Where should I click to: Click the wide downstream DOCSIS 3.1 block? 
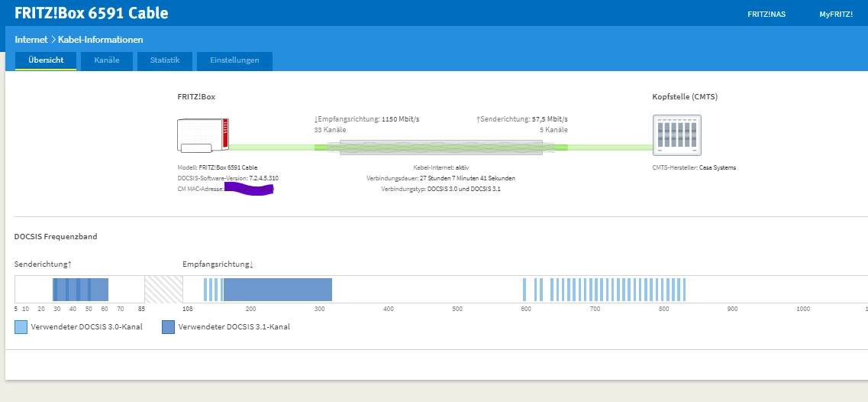[x=277, y=290]
